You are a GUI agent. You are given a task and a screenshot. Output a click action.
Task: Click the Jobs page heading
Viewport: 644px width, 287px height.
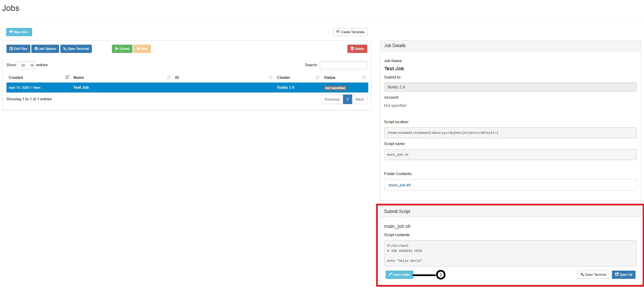click(11, 8)
